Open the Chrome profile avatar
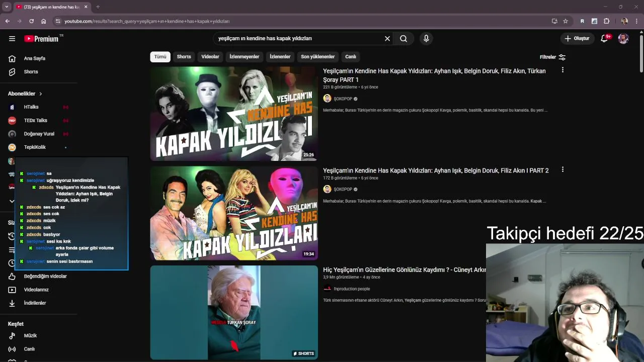Image resolution: width=644 pixels, height=362 pixels. pos(624,21)
